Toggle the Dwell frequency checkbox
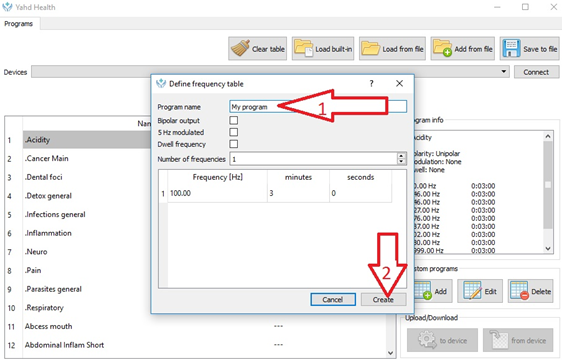 pyautogui.click(x=234, y=144)
